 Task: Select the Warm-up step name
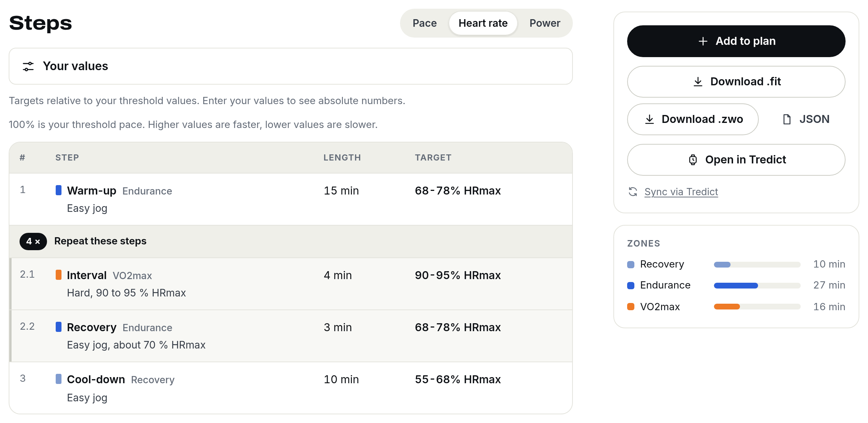point(92,191)
